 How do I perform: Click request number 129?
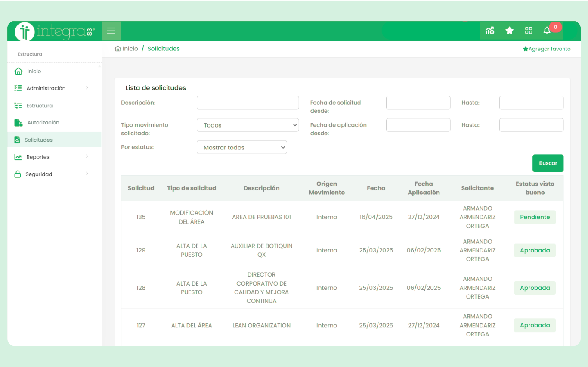click(x=141, y=250)
